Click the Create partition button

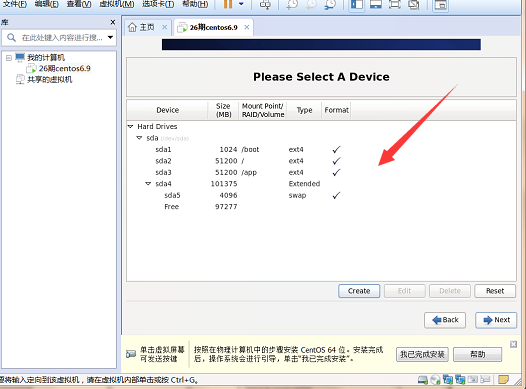click(359, 291)
